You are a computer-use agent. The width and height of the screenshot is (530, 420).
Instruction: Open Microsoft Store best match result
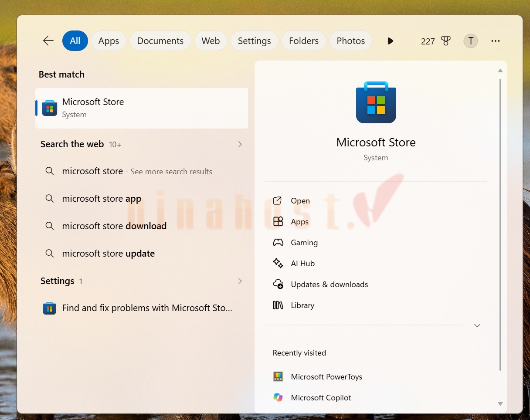142,108
